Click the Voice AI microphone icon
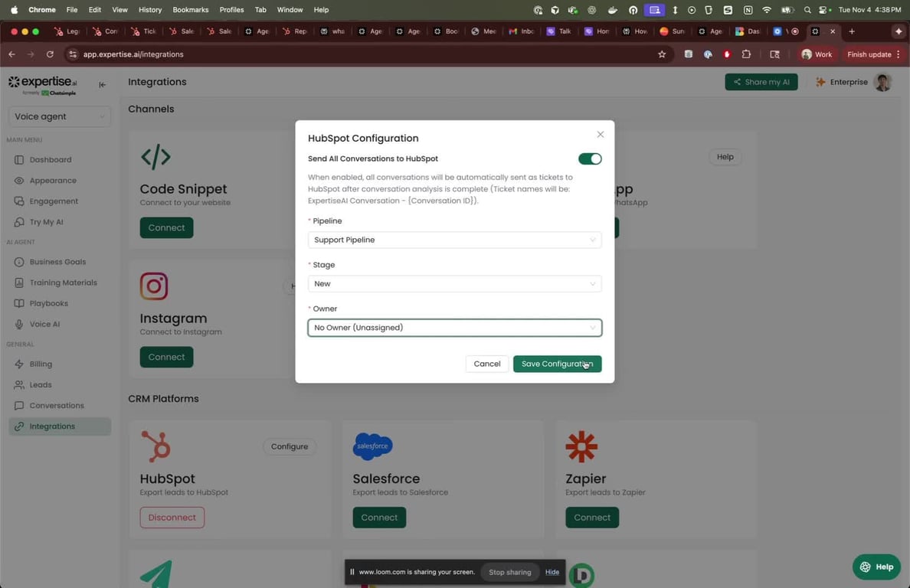This screenshot has width=910, height=588. pyautogui.click(x=19, y=324)
